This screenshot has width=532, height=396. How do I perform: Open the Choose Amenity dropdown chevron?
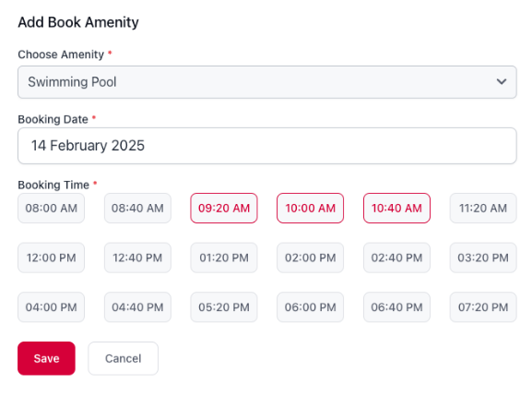click(x=502, y=82)
